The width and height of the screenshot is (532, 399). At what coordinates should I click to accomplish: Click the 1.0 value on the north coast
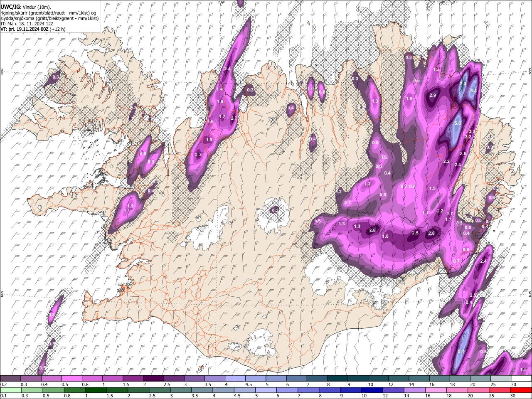pos(310,89)
